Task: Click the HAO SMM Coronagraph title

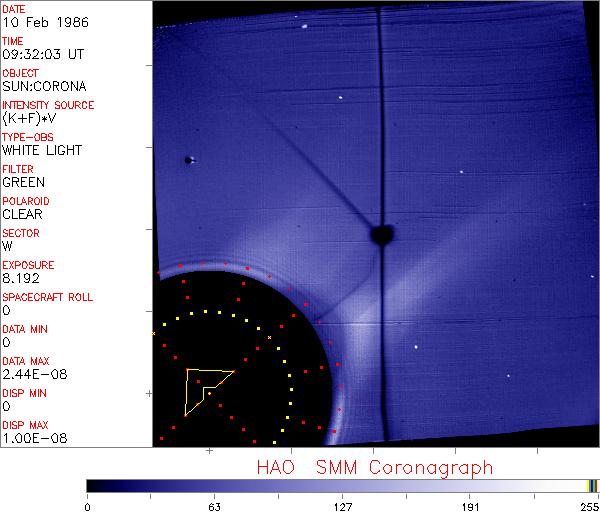Action: tap(375, 468)
